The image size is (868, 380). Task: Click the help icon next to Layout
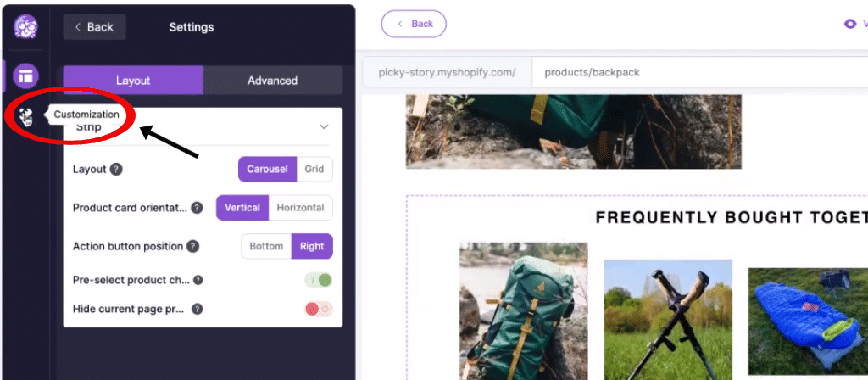coord(115,170)
